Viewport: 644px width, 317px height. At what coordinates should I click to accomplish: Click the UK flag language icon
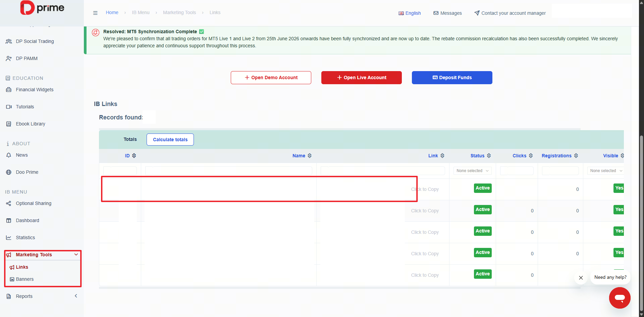pos(401,13)
